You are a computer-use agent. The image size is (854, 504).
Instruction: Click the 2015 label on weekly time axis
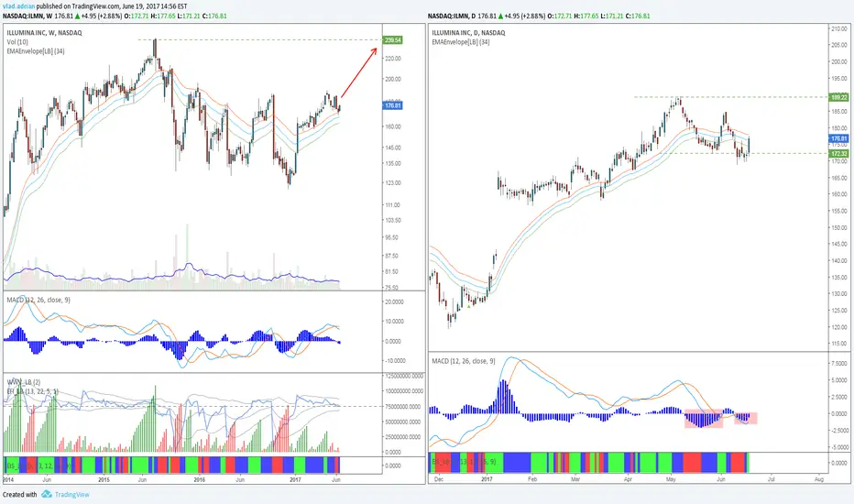coord(104,480)
